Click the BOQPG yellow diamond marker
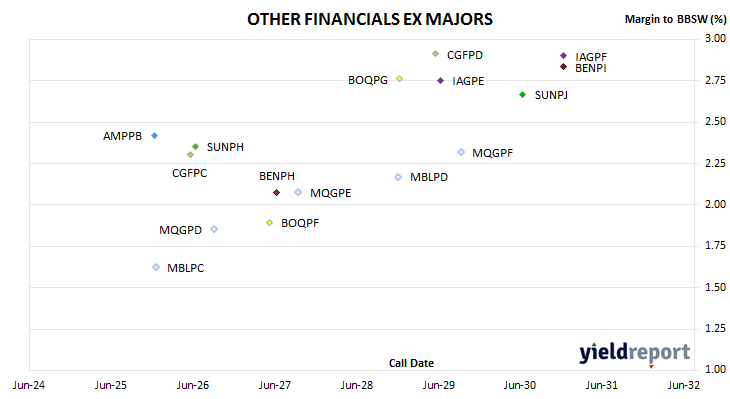Screen dimensions: 730x399 click(x=399, y=79)
